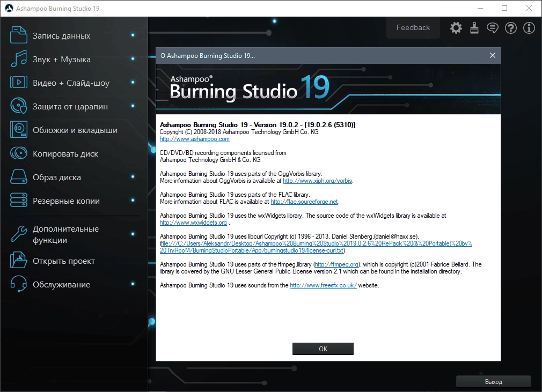Screen dimensions: 542x392
Task: Click the Резервные копии stack icon
Action: pos(18,200)
